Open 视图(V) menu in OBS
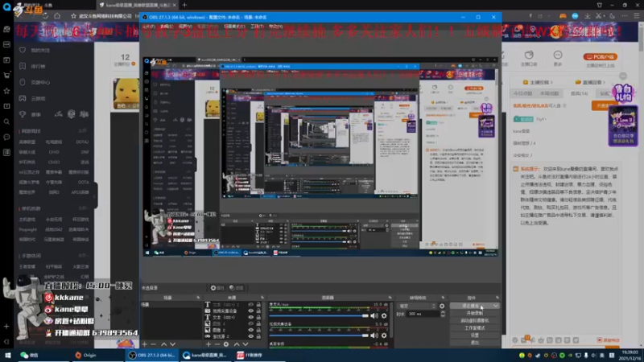The height and width of the screenshot is (362, 644). (185, 27)
